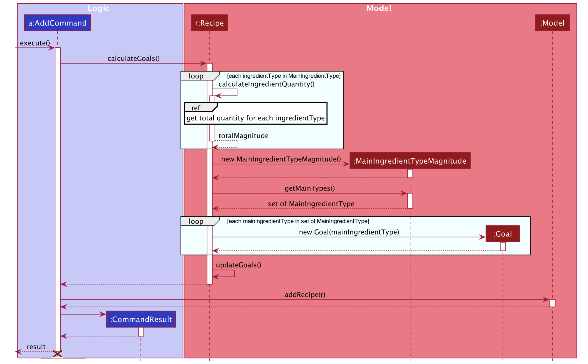588x364 pixels.
Task: Click the :CommandResult activation bar
Action: pyautogui.click(x=141, y=332)
